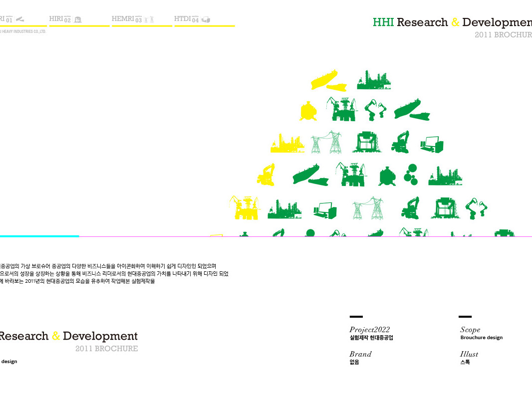Click the Scope label
The image size is (532, 399).
coord(470,330)
